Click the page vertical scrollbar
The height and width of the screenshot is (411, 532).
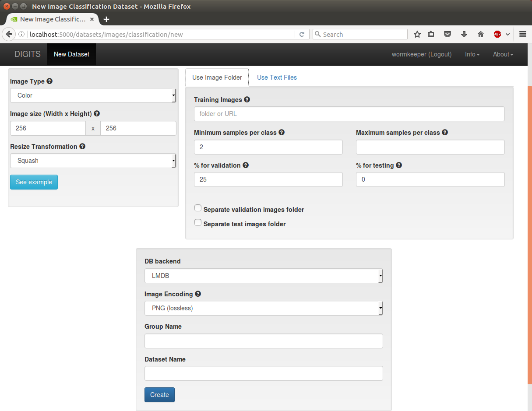coord(530,236)
